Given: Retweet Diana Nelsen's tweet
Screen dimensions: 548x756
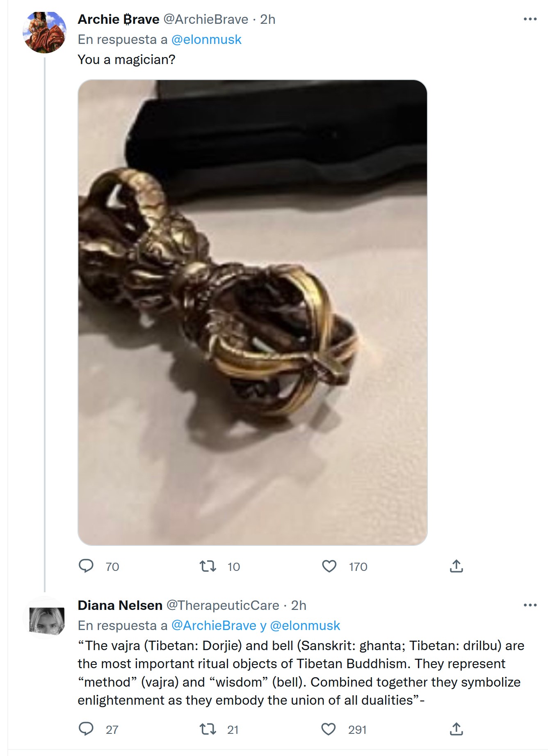Looking at the screenshot, I should click(207, 729).
